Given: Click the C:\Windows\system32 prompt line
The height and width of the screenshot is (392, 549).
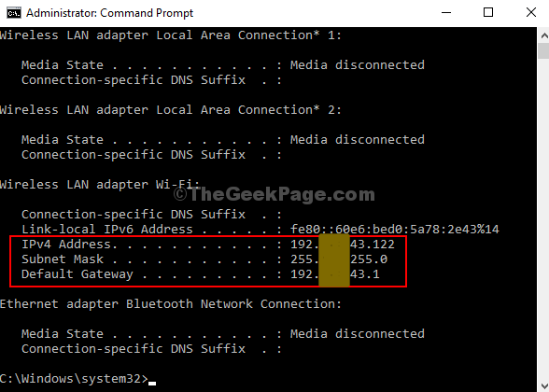Looking at the screenshot, I should tap(74, 379).
